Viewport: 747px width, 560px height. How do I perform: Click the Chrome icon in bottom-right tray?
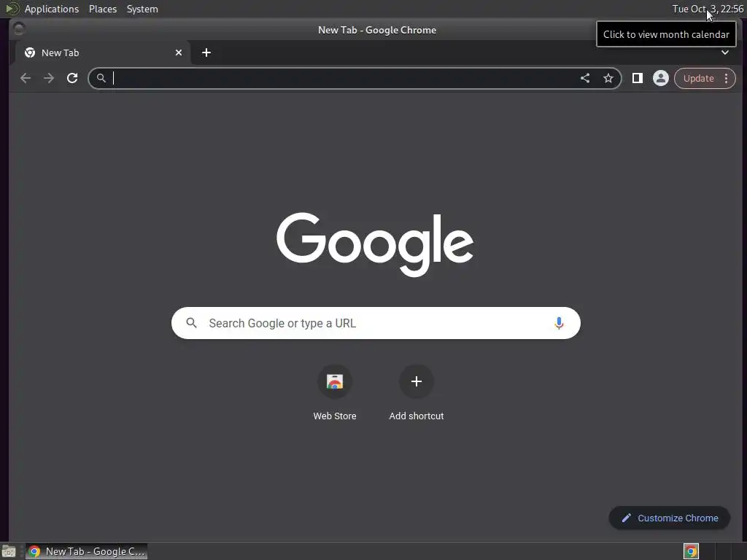click(691, 551)
